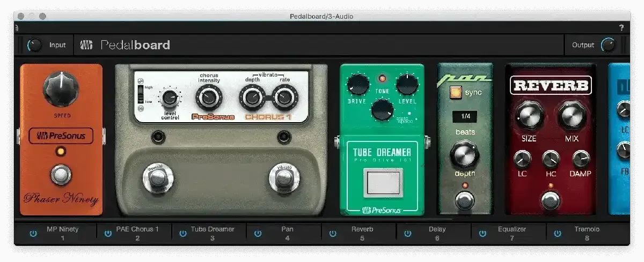Click the Phaser Ninety footswitch
This screenshot has height=262, width=644.
61,175
